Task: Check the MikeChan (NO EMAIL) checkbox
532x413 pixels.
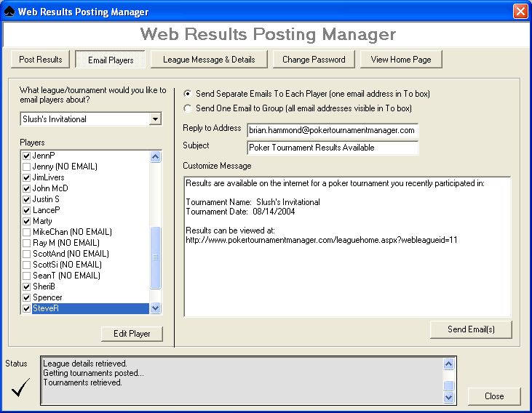Action: 26,232
